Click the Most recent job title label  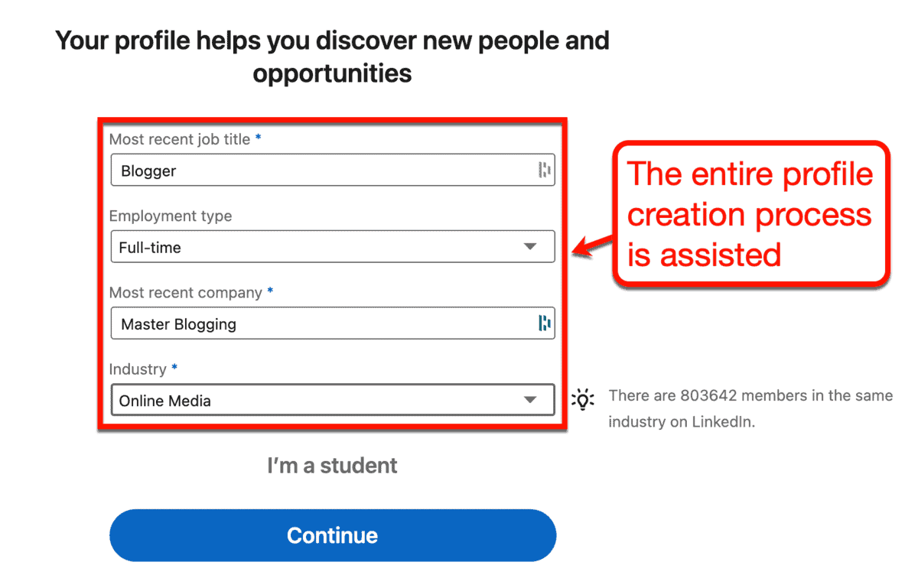(x=180, y=139)
